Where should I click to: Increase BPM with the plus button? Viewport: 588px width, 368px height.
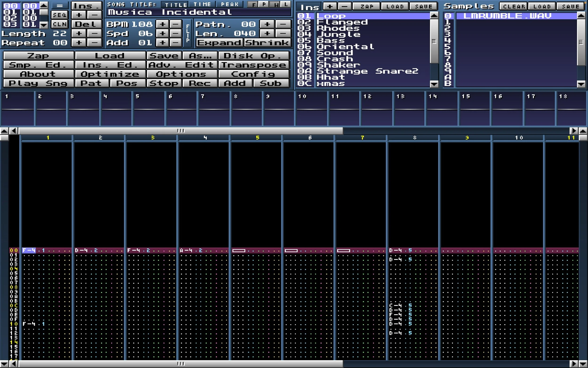tap(162, 24)
